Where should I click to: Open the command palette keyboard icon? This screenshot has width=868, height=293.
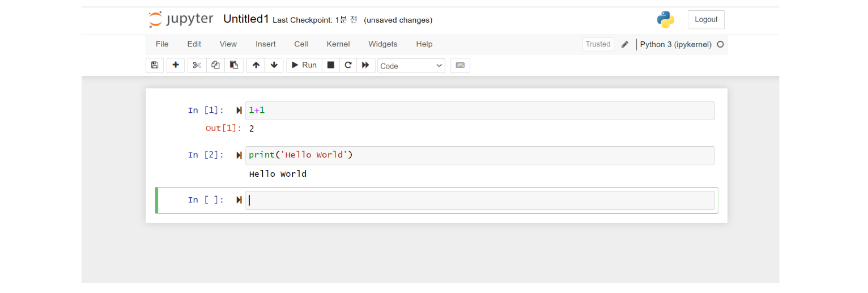click(460, 65)
